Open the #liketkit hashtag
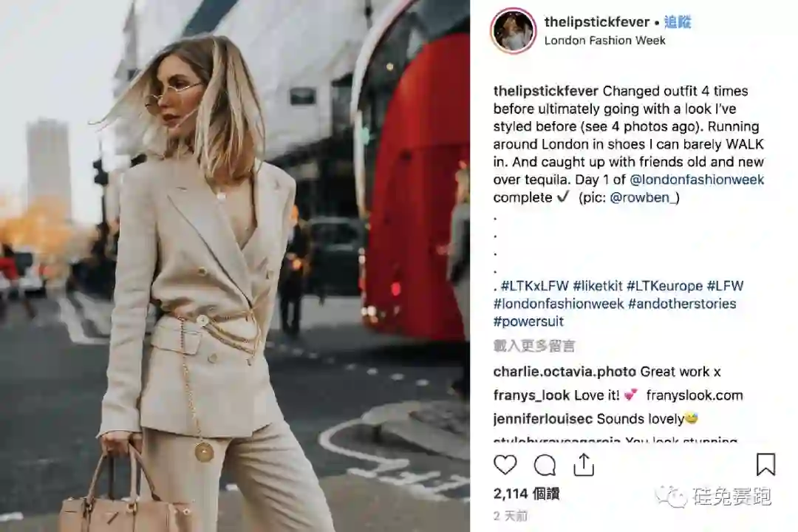798x532 pixels. point(598,286)
